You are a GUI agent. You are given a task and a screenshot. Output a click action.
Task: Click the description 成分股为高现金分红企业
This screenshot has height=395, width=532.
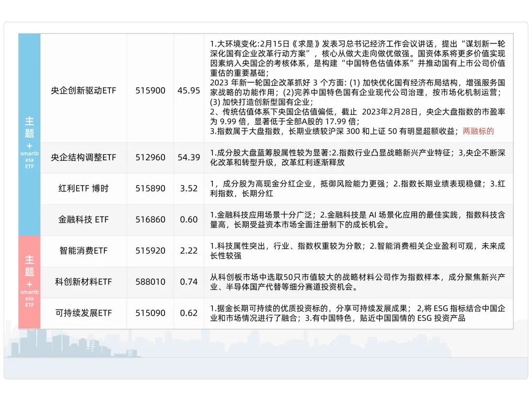tap(358, 189)
